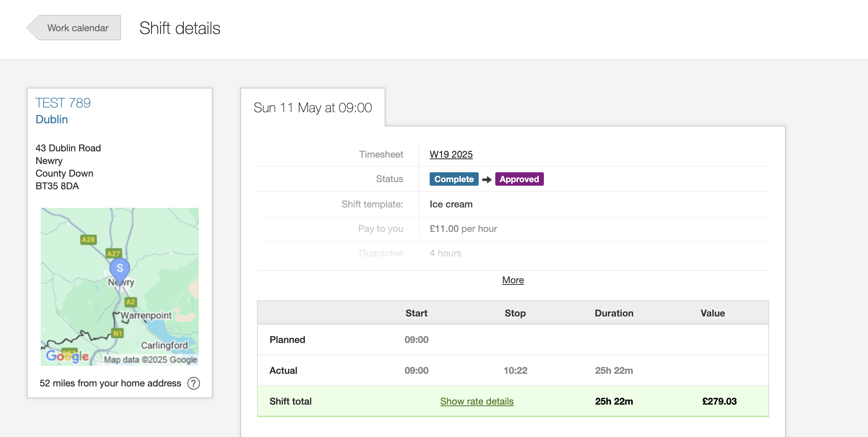Click the A28 road marker on map

click(88, 239)
